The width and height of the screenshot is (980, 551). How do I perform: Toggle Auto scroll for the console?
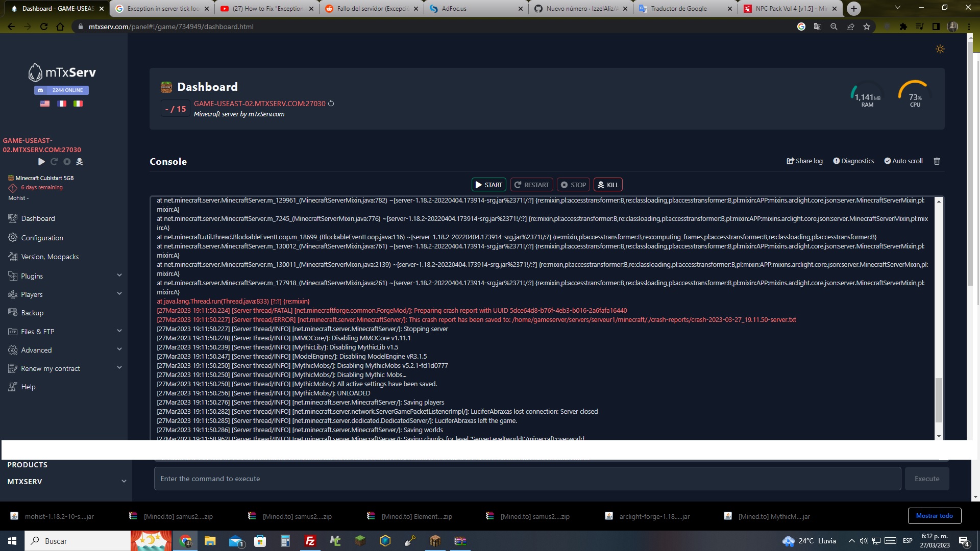[903, 161]
